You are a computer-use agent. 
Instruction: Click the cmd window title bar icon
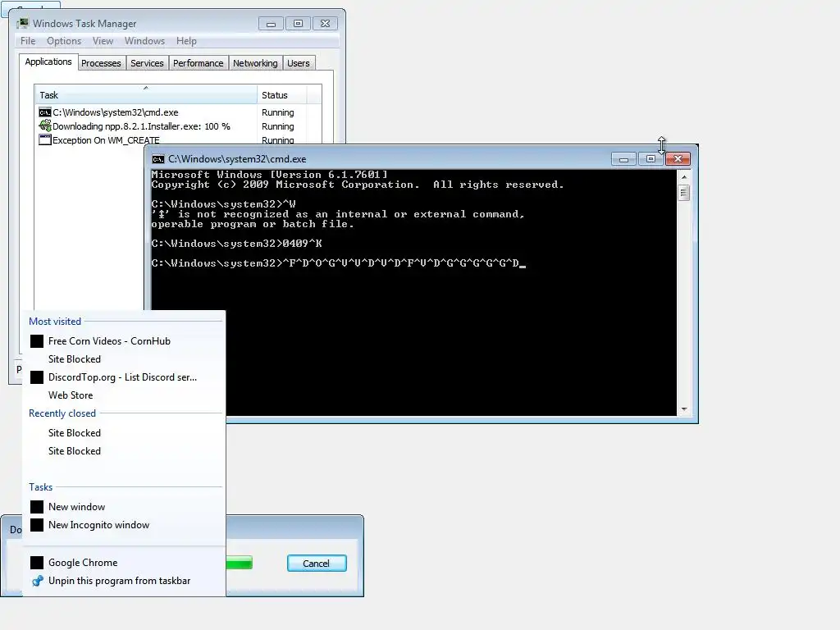pyautogui.click(x=158, y=159)
